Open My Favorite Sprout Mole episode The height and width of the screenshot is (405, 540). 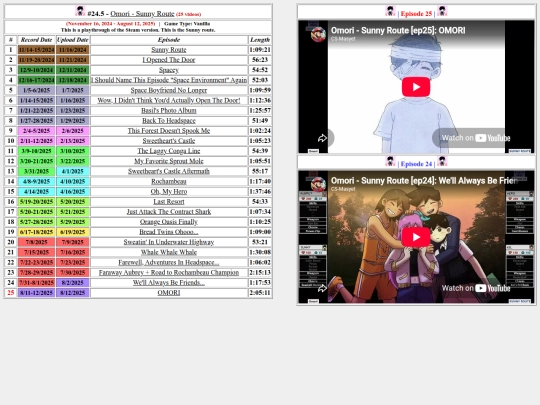pyautogui.click(x=169, y=161)
